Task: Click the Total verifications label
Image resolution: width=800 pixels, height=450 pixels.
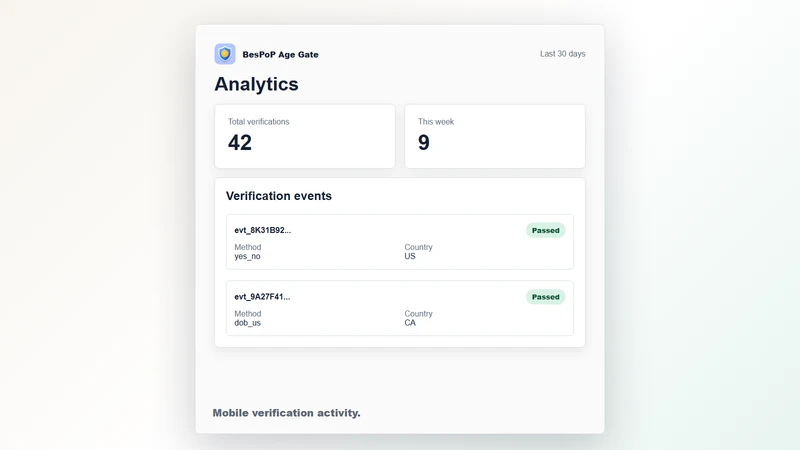Action: [258, 122]
